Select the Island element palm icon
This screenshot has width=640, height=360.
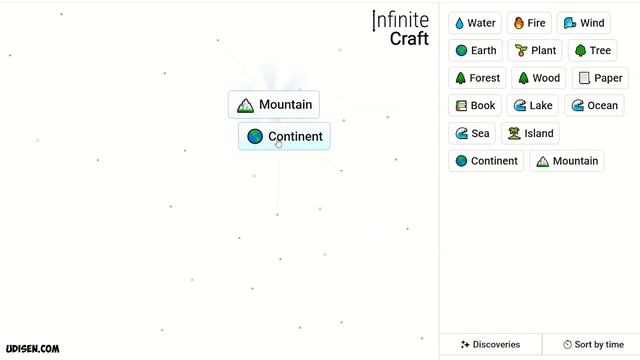514,133
